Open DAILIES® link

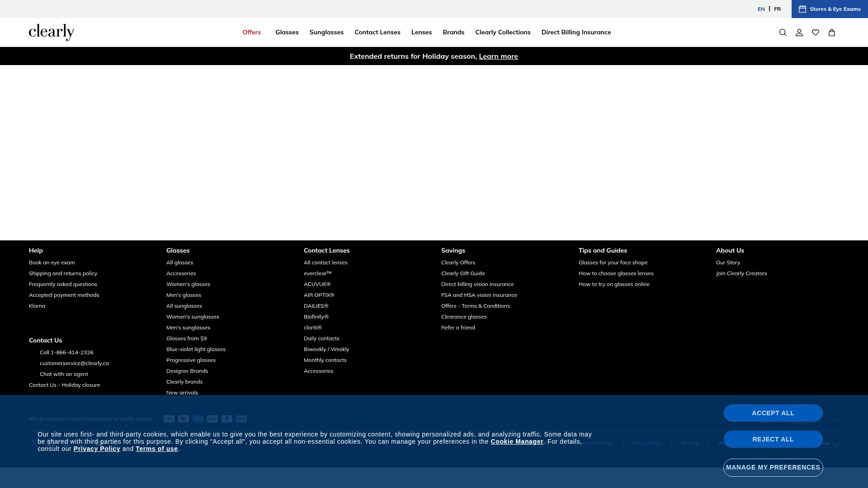point(316,306)
